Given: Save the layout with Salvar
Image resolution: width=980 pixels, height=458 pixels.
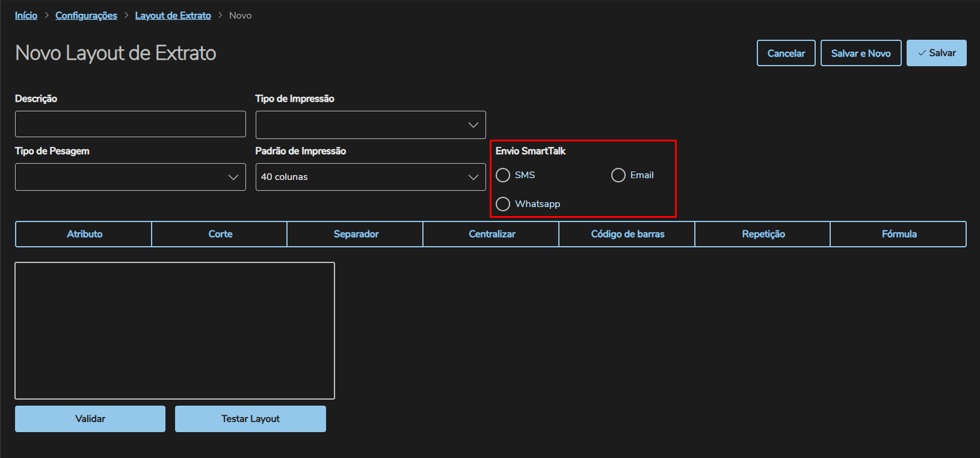Looking at the screenshot, I should (x=936, y=53).
